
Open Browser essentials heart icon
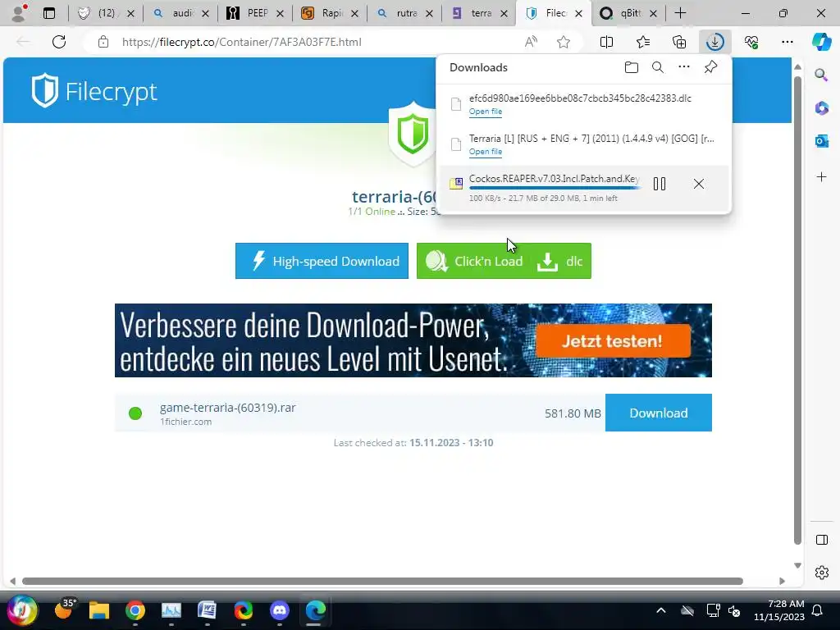coord(751,42)
